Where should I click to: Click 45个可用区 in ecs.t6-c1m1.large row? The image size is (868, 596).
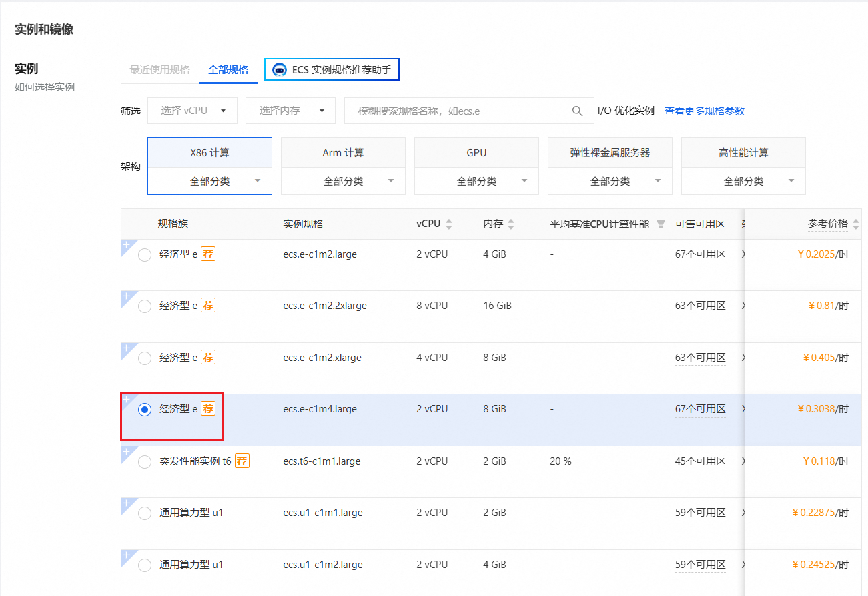[x=700, y=461]
